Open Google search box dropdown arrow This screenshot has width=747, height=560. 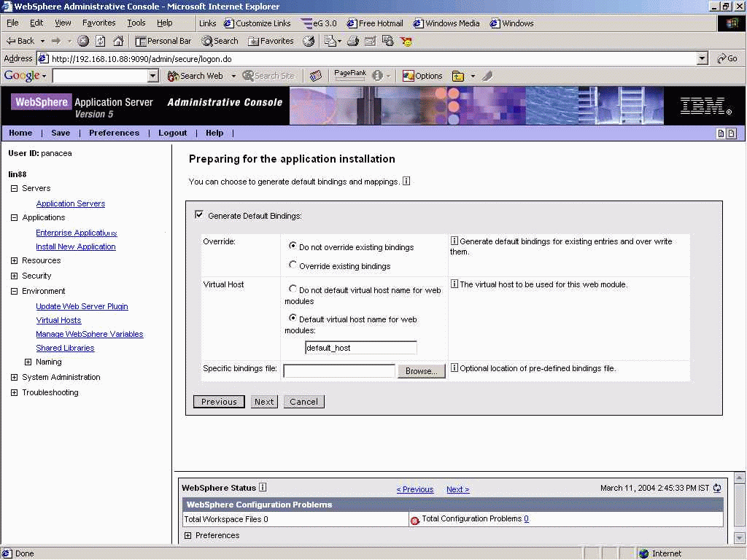[x=152, y=76]
